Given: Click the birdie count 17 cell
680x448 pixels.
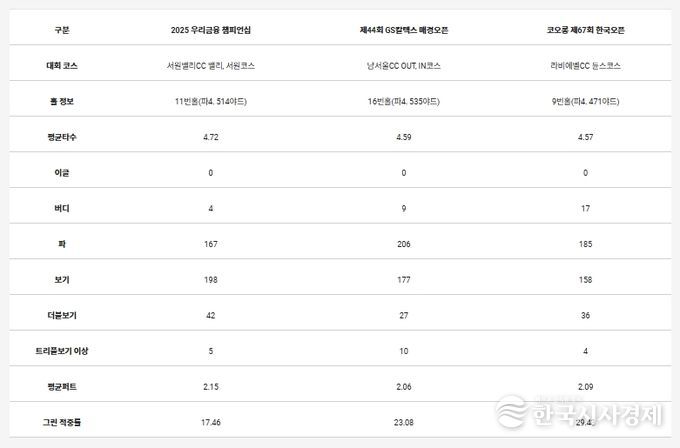Looking at the screenshot, I should [x=587, y=208].
